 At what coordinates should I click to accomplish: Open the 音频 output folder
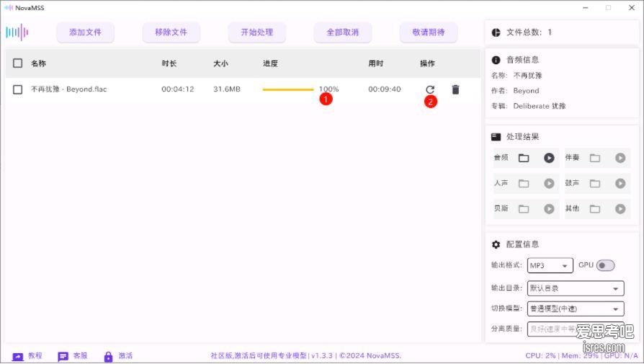pyautogui.click(x=524, y=158)
